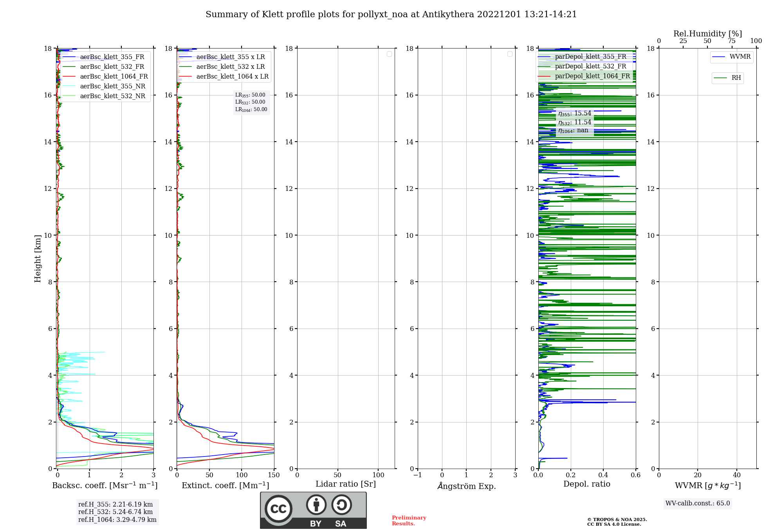Image resolution: width=783 pixels, height=532 pixels.
Task: Select aerBsc_klett_532_NR legend entry
Action: point(104,96)
